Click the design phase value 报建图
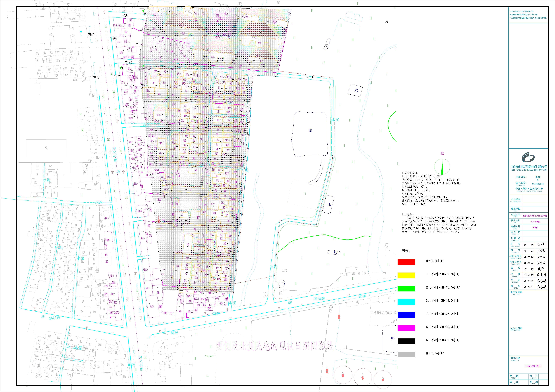 coord(535,228)
